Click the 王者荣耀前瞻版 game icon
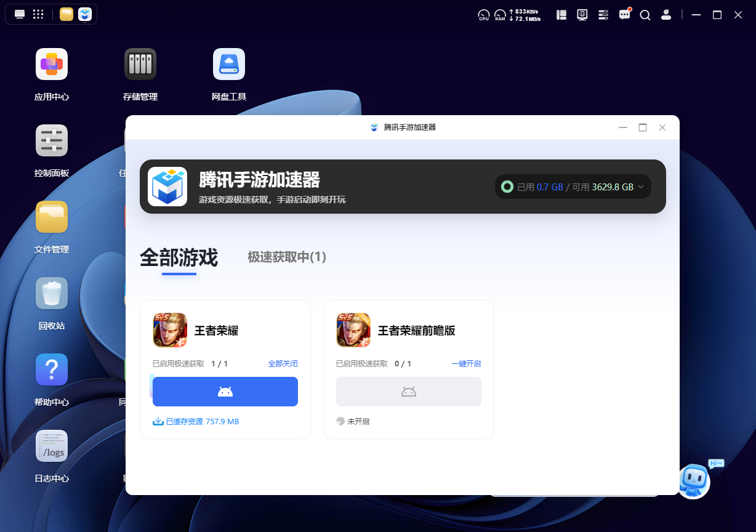 coord(353,330)
